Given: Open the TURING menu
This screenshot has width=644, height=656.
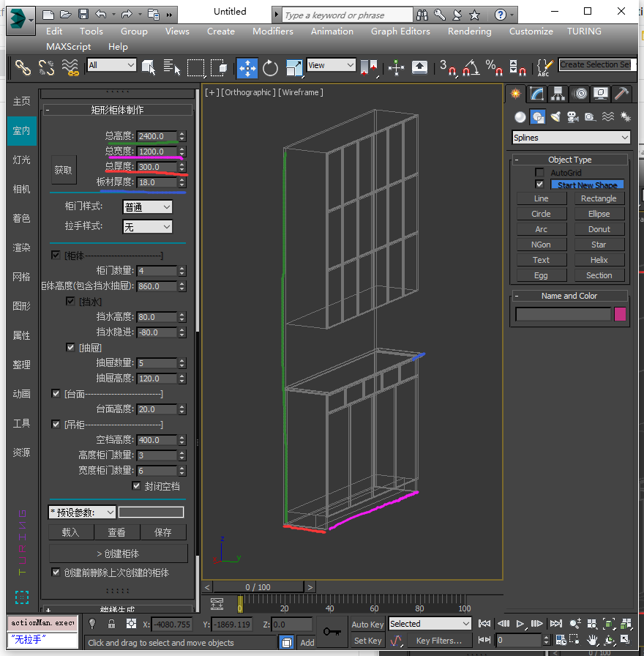Looking at the screenshot, I should (x=584, y=31).
